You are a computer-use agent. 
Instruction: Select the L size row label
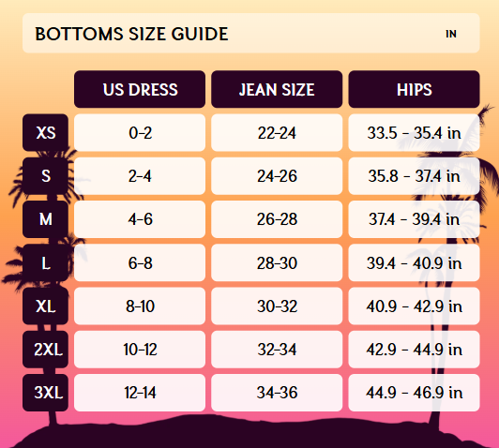(x=46, y=262)
